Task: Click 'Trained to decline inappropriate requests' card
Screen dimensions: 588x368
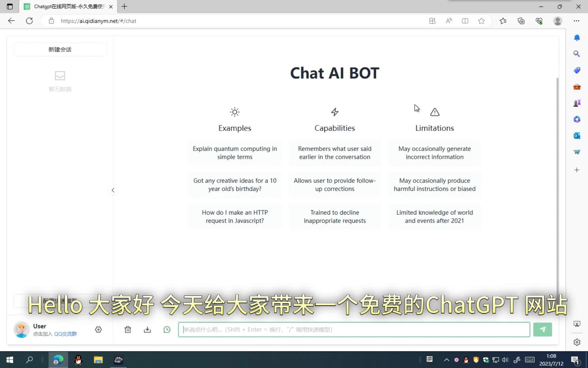Action: [x=335, y=216]
